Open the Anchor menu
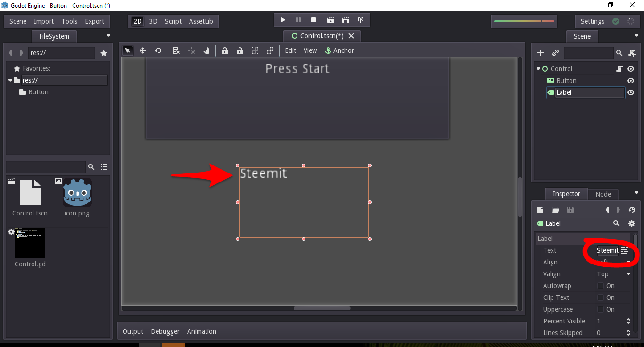 pyautogui.click(x=339, y=50)
